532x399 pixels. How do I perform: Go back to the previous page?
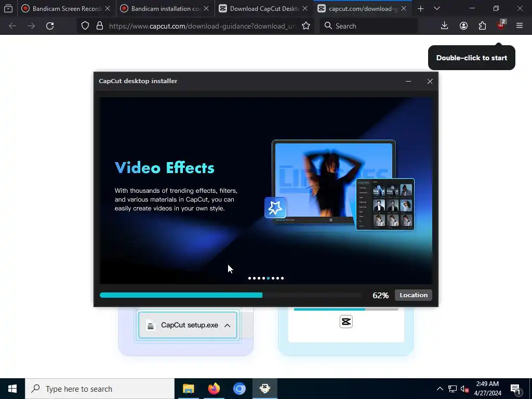[x=12, y=26]
